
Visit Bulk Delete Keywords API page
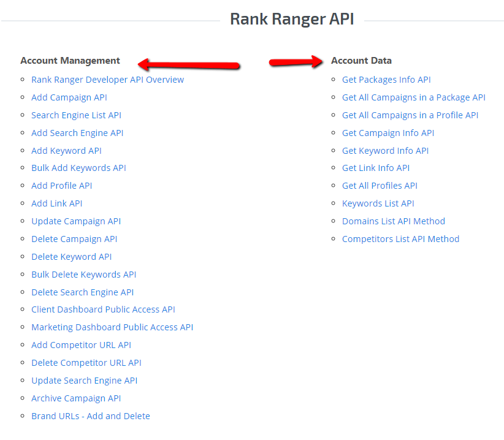[x=83, y=275]
